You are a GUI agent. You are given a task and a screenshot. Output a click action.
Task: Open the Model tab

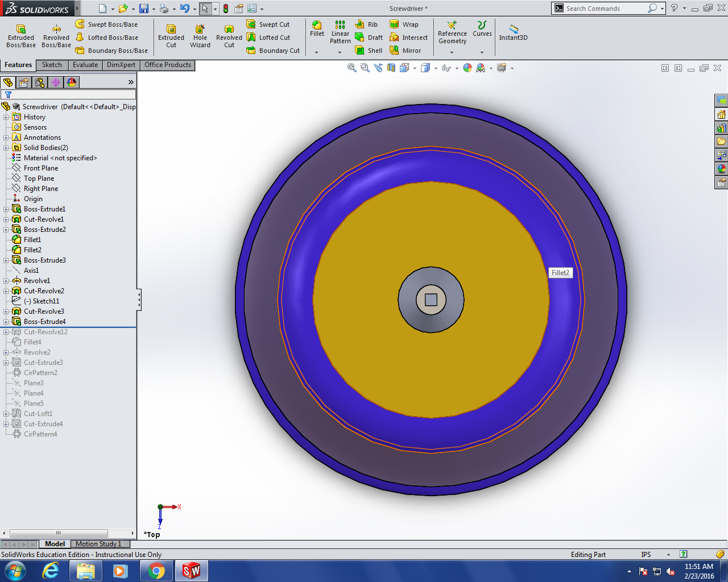click(55, 544)
